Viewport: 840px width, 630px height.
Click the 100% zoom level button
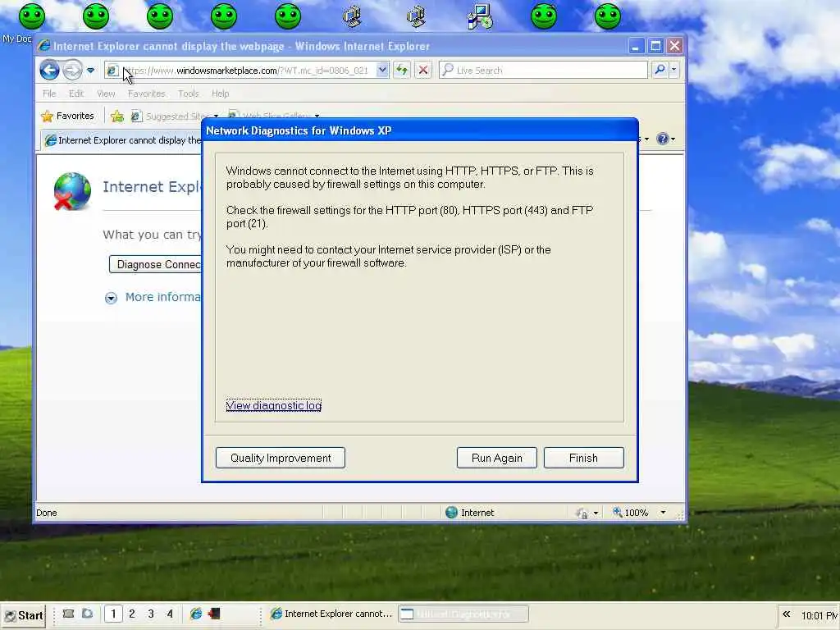tap(631, 513)
